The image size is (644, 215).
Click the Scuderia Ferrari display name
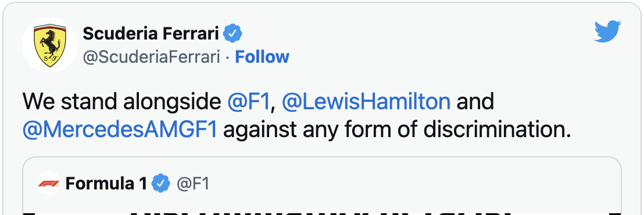(x=151, y=34)
